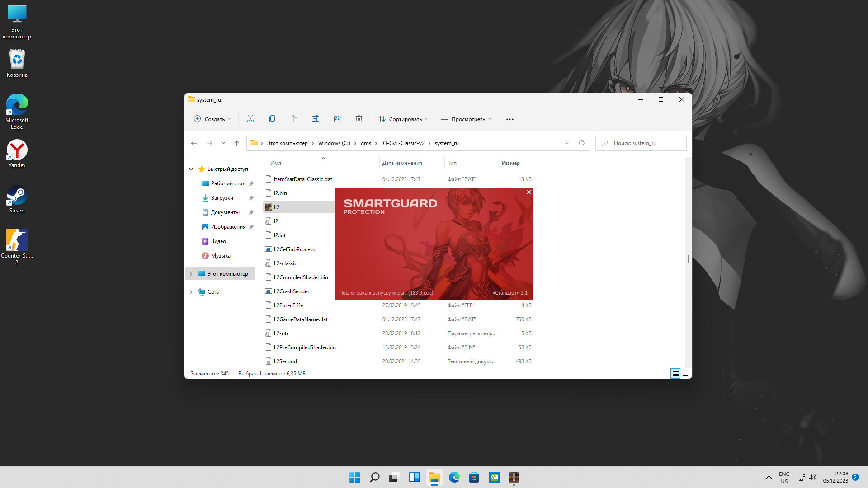The image size is (868, 488).
Task: Go forward with the right arrow
Action: [x=210, y=143]
